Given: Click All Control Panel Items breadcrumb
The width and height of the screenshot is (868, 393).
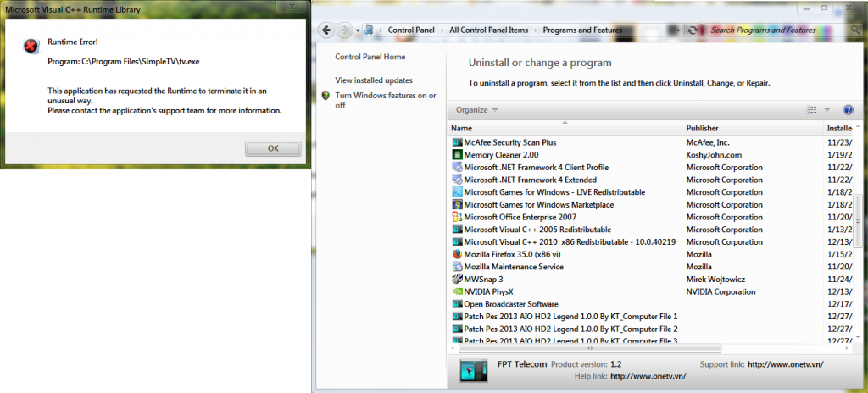Looking at the screenshot, I should pyautogui.click(x=488, y=30).
